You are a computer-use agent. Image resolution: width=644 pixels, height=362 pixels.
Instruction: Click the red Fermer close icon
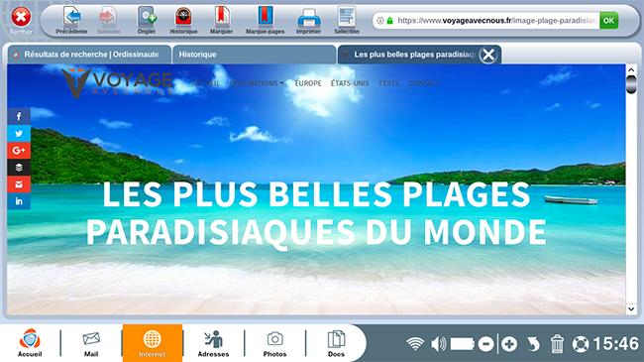click(x=21, y=17)
